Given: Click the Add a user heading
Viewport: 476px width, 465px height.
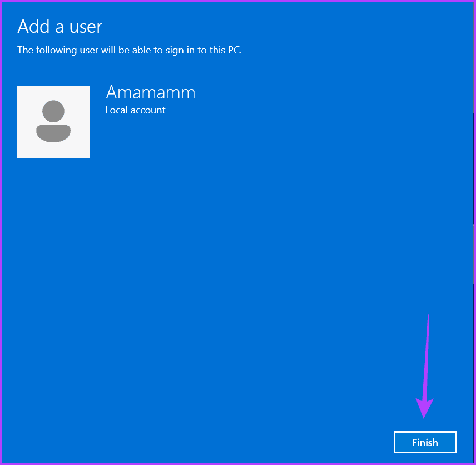Looking at the screenshot, I should [59, 26].
